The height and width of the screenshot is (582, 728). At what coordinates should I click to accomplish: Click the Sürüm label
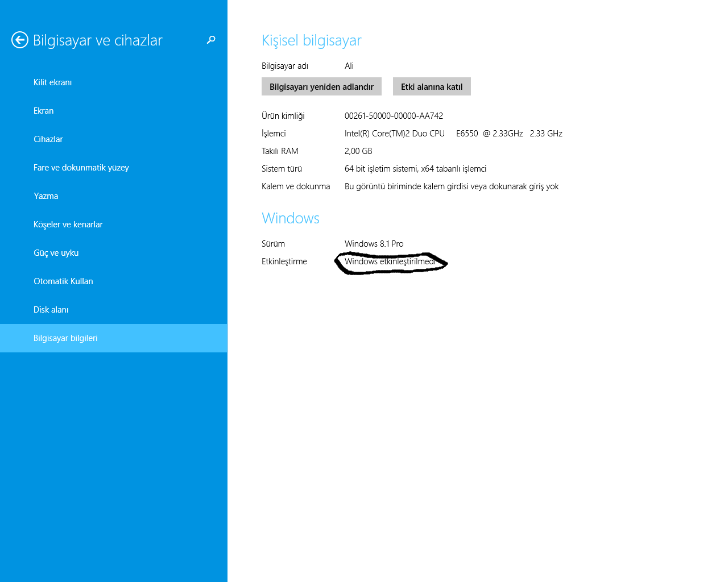point(273,244)
